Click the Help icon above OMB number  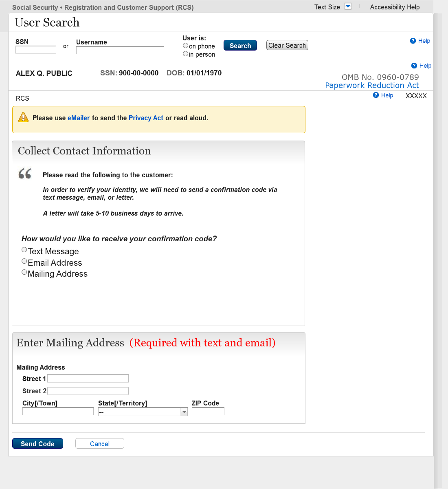[414, 66]
